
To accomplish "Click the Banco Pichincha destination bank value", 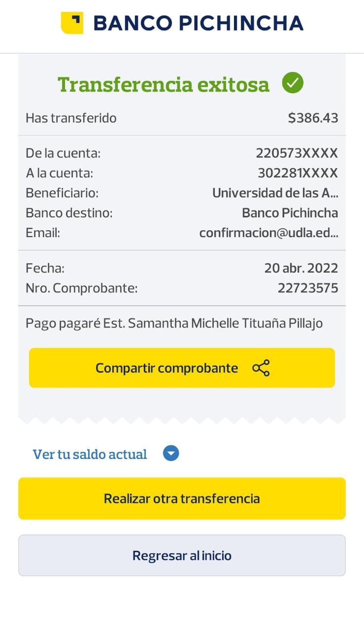I will coord(290,213).
